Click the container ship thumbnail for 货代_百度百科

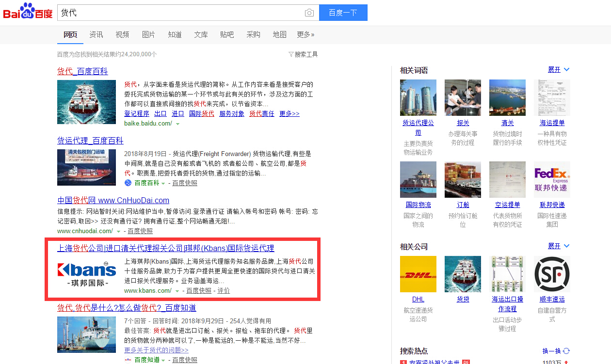click(86, 102)
